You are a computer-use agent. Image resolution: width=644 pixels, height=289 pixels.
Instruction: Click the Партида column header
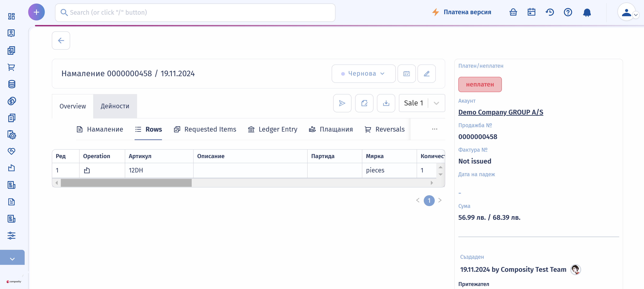(x=335, y=156)
